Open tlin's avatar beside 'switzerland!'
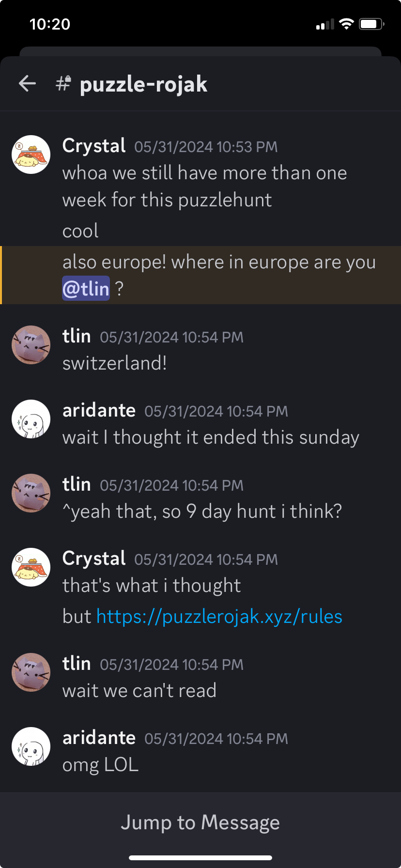401x868 pixels. (31, 345)
